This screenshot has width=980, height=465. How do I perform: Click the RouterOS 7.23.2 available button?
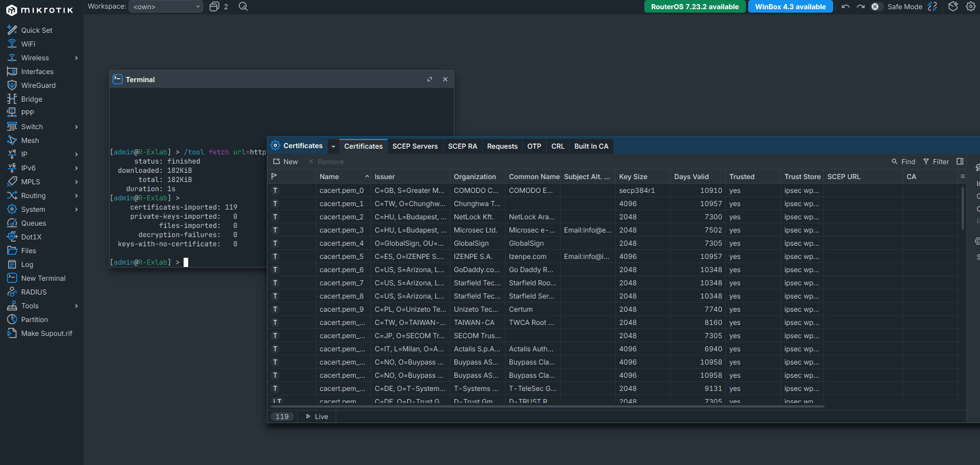coord(695,6)
